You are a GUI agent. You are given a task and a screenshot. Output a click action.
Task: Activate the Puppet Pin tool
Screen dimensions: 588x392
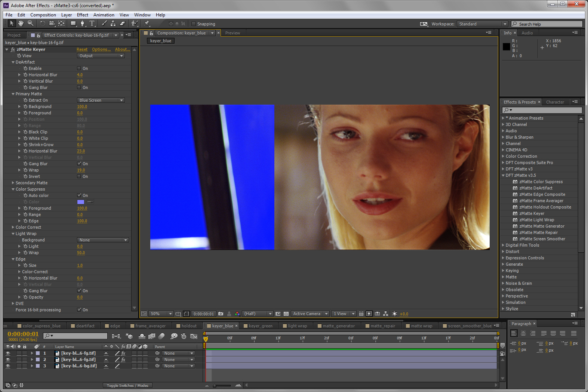[x=147, y=24]
